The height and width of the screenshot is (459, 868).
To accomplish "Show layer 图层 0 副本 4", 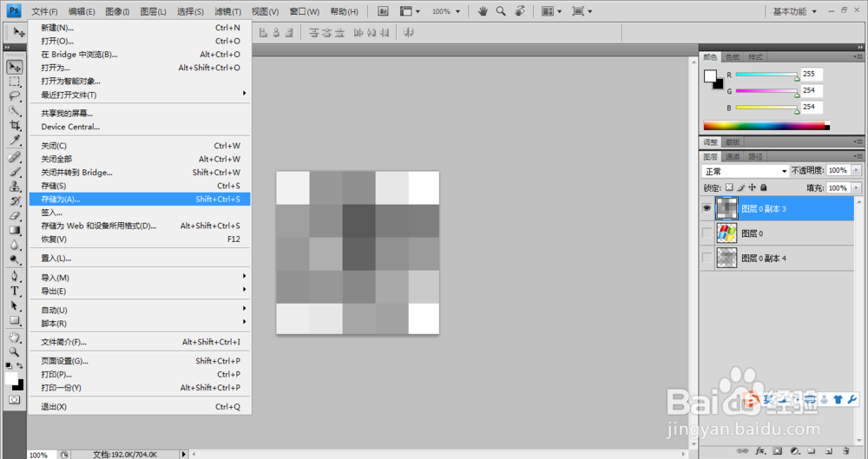I will pos(707,258).
